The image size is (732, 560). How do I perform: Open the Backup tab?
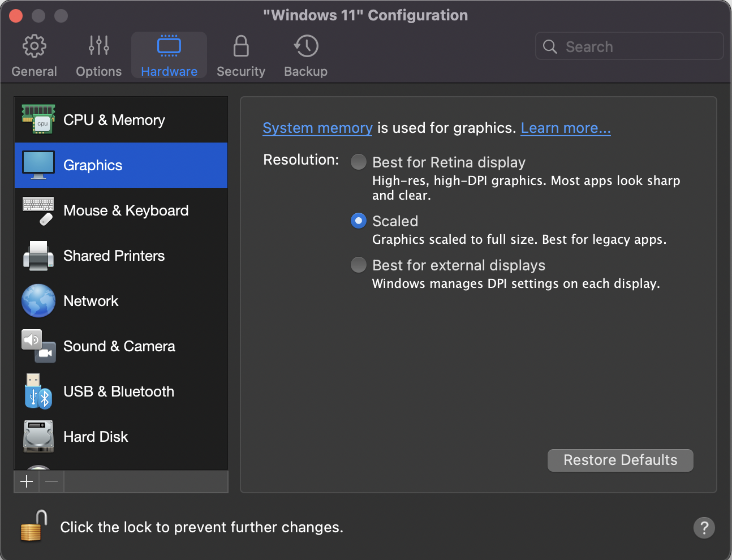[x=305, y=55]
